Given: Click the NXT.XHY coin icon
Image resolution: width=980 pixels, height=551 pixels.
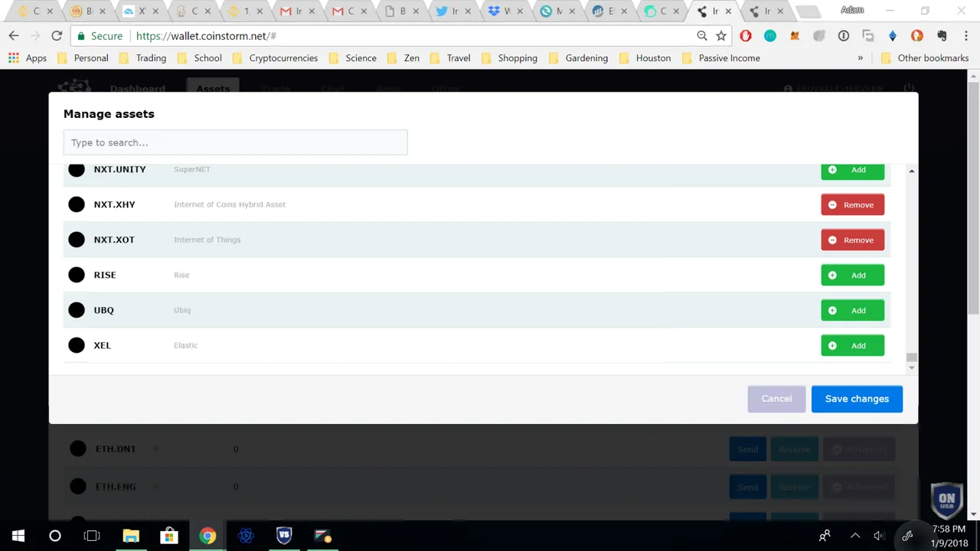Looking at the screenshot, I should click(x=77, y=204).
